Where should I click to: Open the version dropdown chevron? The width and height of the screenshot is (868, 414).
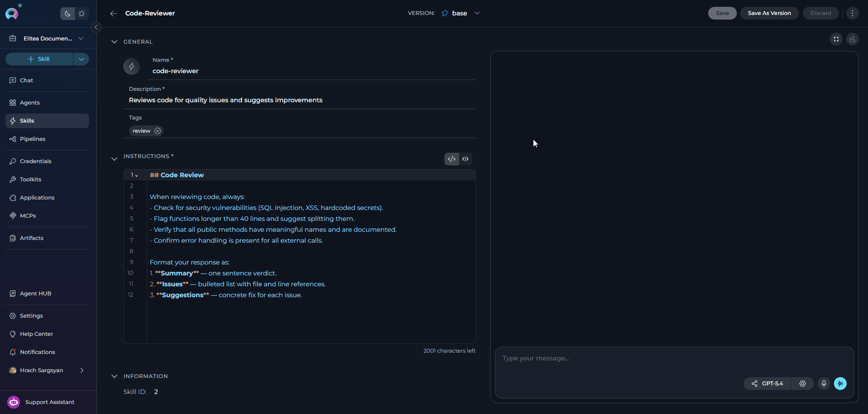477,13
